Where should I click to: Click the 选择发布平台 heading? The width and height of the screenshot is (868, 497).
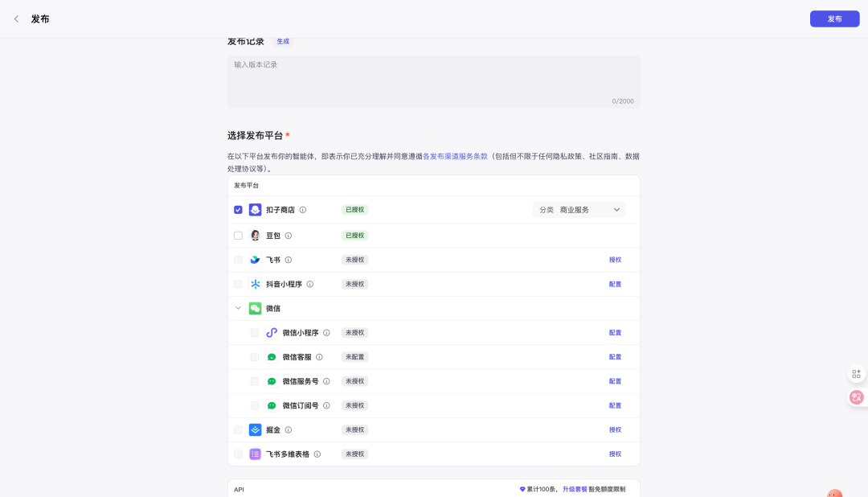pos(256,136)
